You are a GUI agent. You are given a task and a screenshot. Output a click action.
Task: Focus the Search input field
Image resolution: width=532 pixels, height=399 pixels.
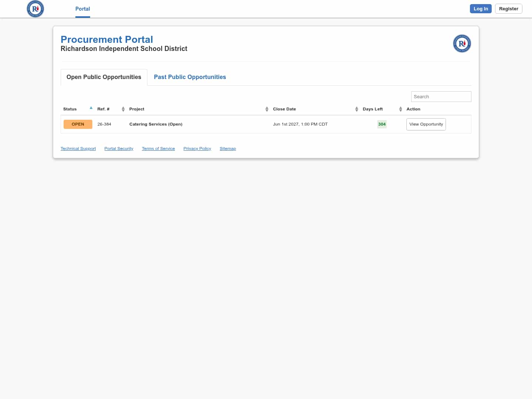(x=441, y=96)
